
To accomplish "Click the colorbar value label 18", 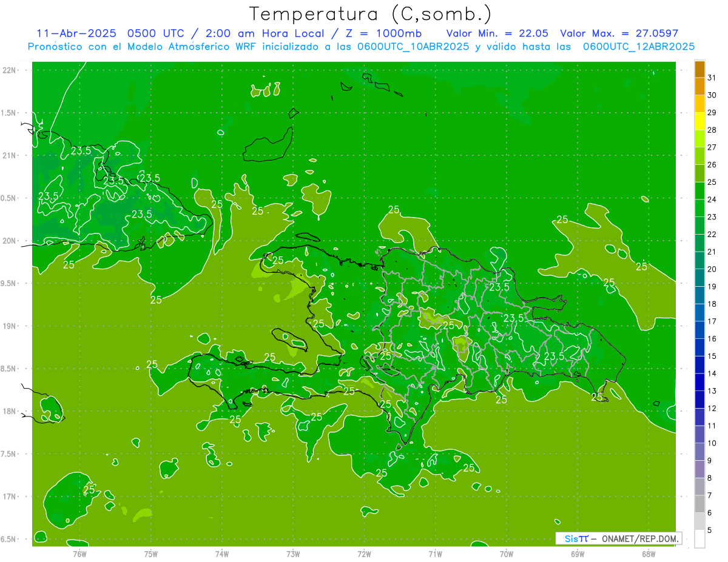I will click(712, 304).
